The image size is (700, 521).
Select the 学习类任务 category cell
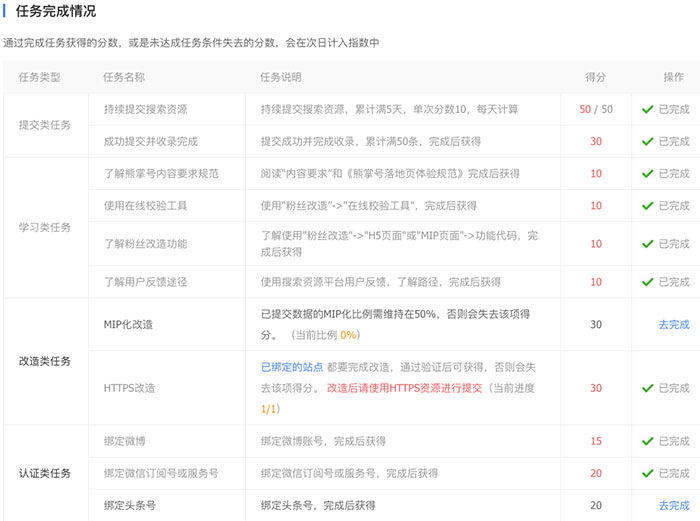click(45, 228)
